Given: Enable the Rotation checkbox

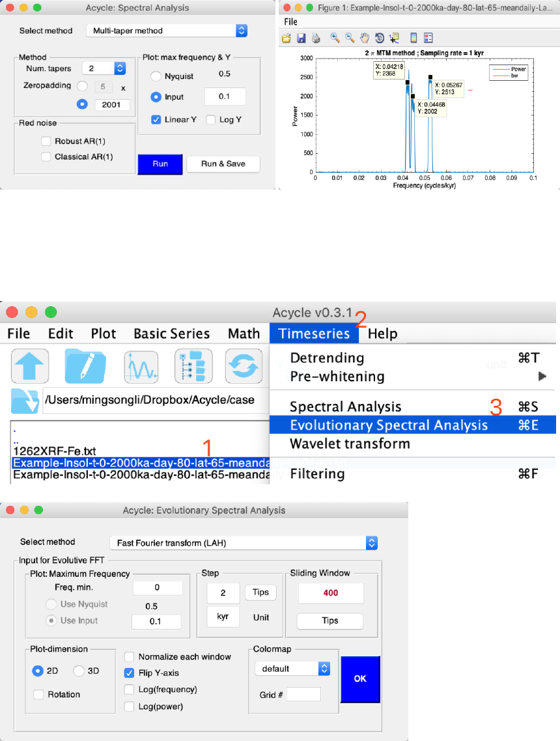Looking at the screenshot, I should 38,694.
